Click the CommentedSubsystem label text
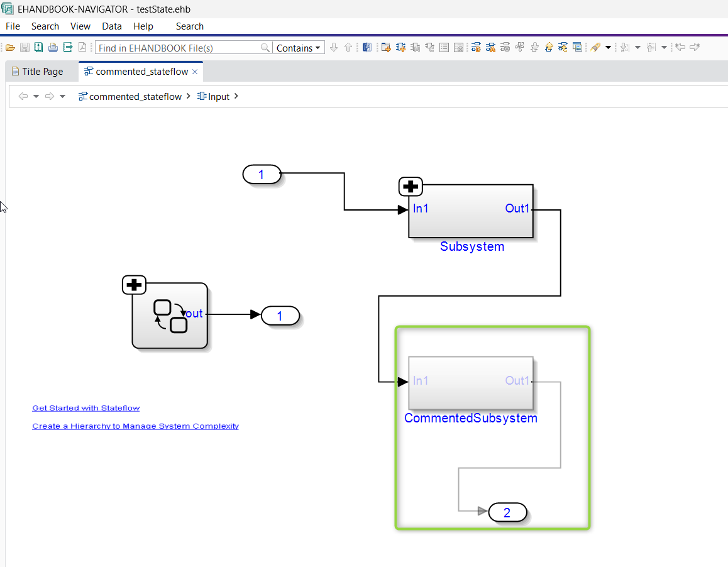 pos(471,419)
